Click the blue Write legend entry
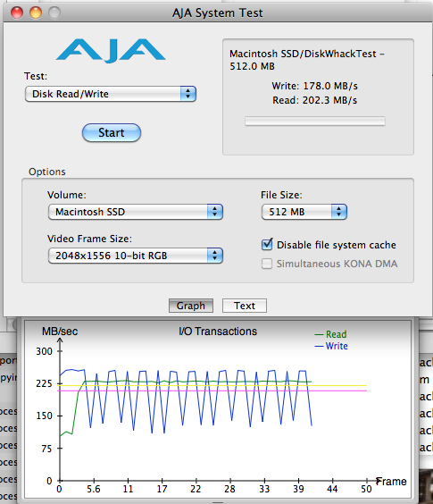The height and width of the screenshot is (504, 433). pos(331,346)
